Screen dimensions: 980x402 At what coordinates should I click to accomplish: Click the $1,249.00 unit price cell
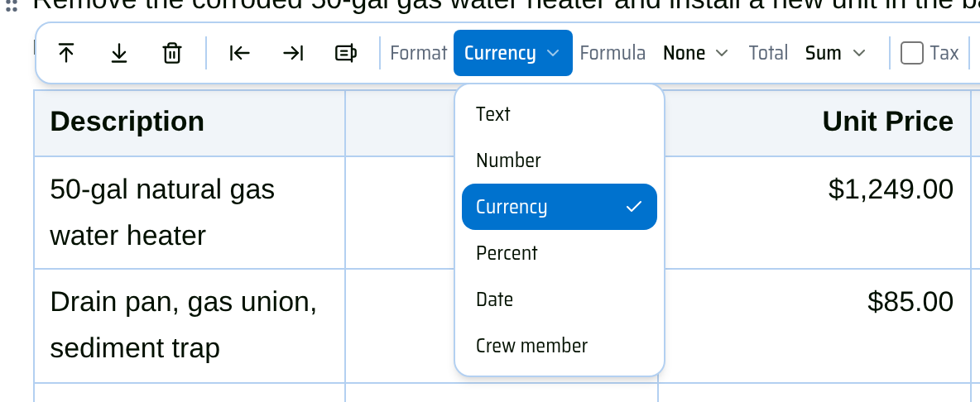[890, 189]
